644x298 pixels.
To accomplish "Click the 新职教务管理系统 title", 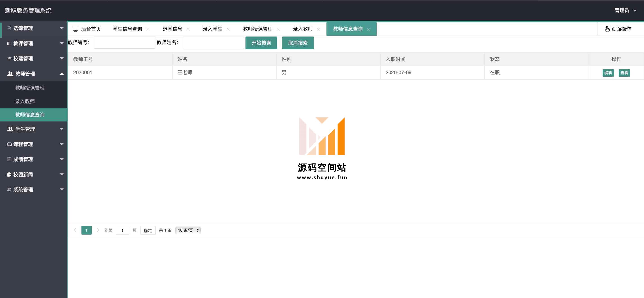I will [x=28, y=11].
